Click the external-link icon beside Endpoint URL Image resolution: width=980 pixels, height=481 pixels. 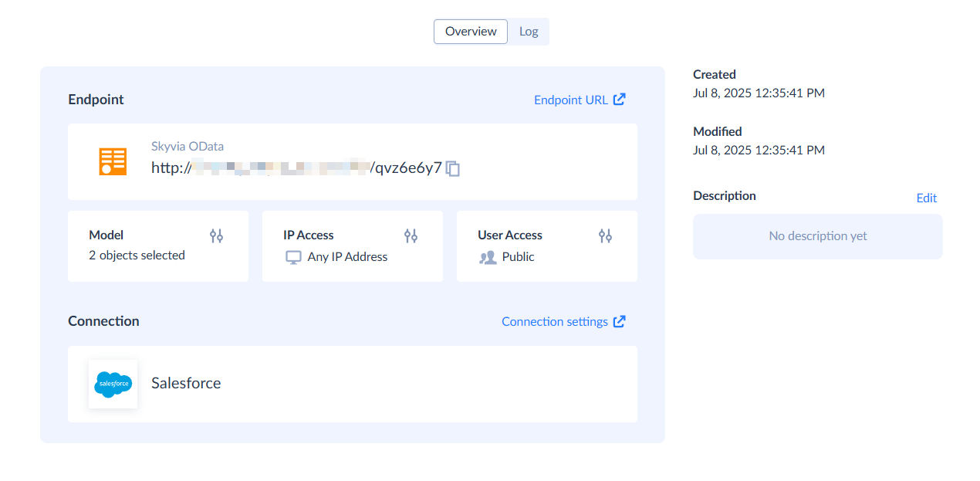click(619, 100)
